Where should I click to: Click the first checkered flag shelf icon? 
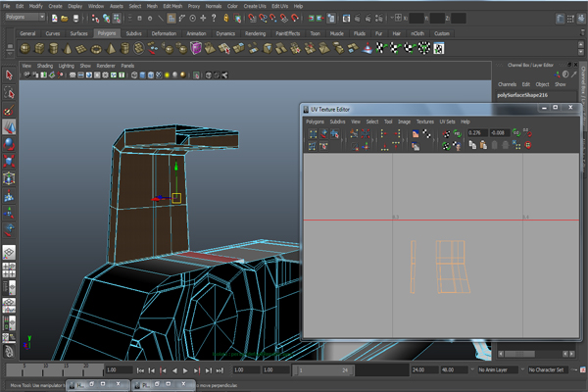coord(381,48)
